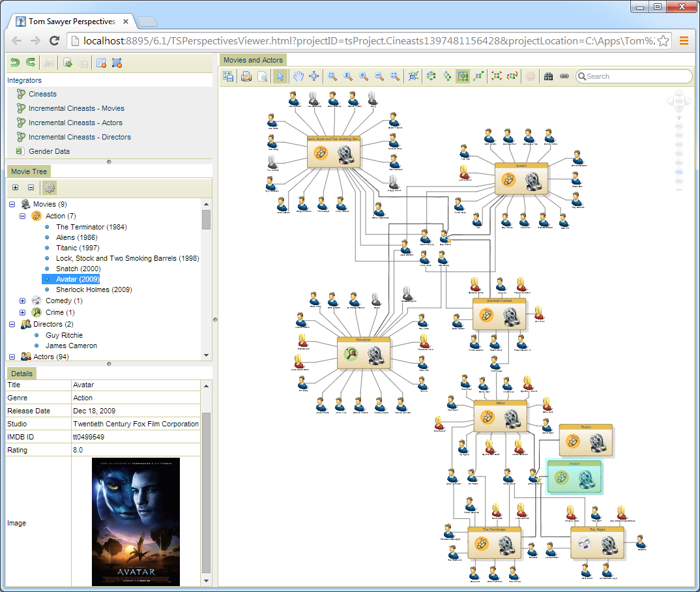The image size is (700, 592).
Task: Click Expand All plus icon in Movie Tree
Action: pyautogui.click(x=15, y=188)
